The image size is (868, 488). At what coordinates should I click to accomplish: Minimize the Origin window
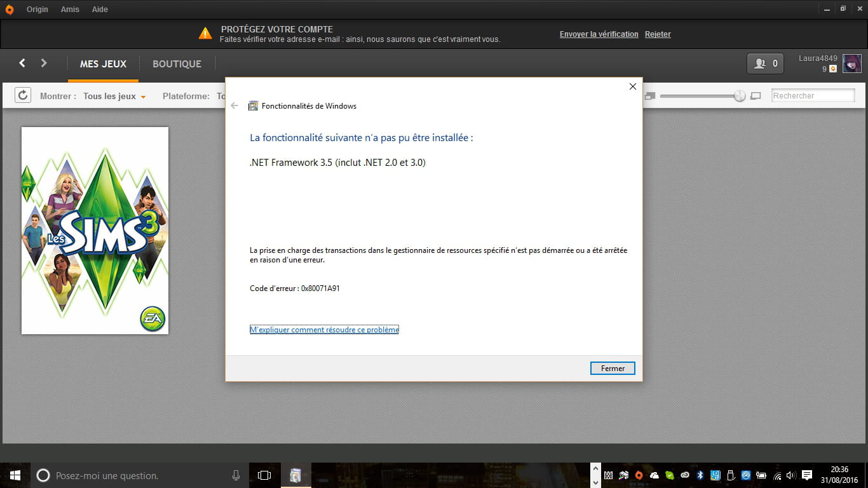[825, 9]
